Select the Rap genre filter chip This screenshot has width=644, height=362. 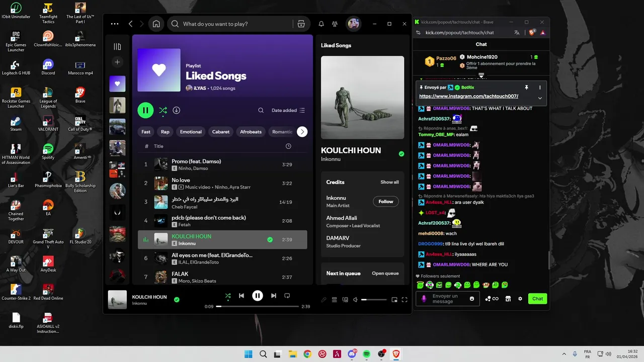[x=165, y=132]
